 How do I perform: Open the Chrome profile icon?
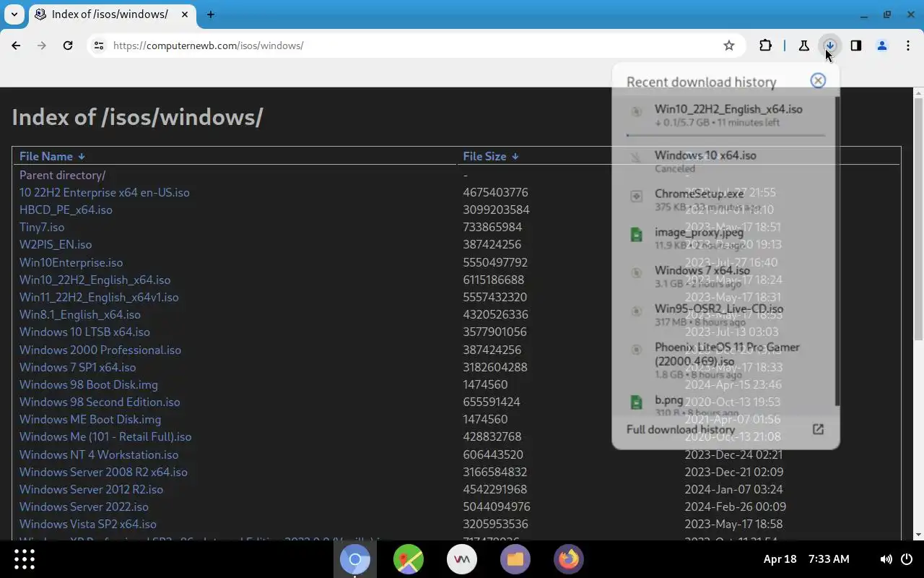[882, 46]
